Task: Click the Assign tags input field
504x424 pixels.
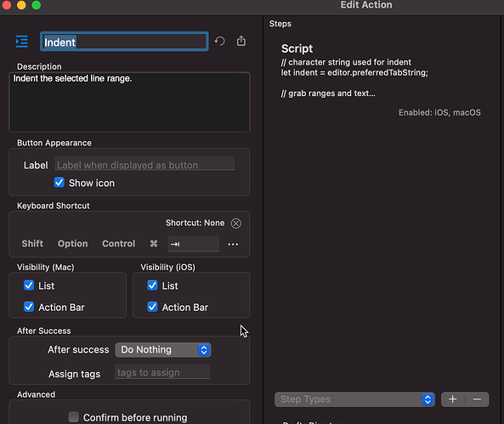Action: (x=162, y=371)
